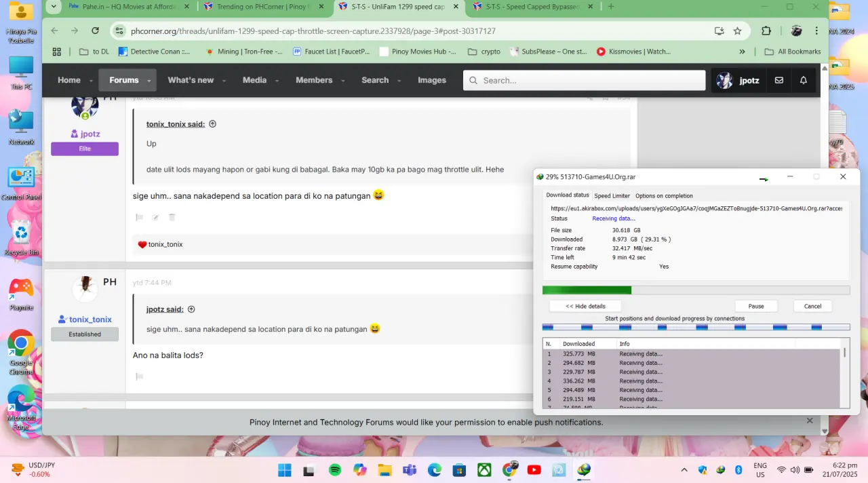Open Recycle Bin desktop icon
The image size is (868, 483).
coord(21,237)
